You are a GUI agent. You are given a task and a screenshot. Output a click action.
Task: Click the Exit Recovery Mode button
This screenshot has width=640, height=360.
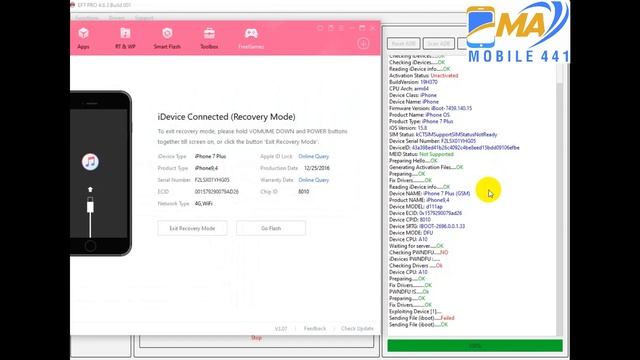coord(192,228)
